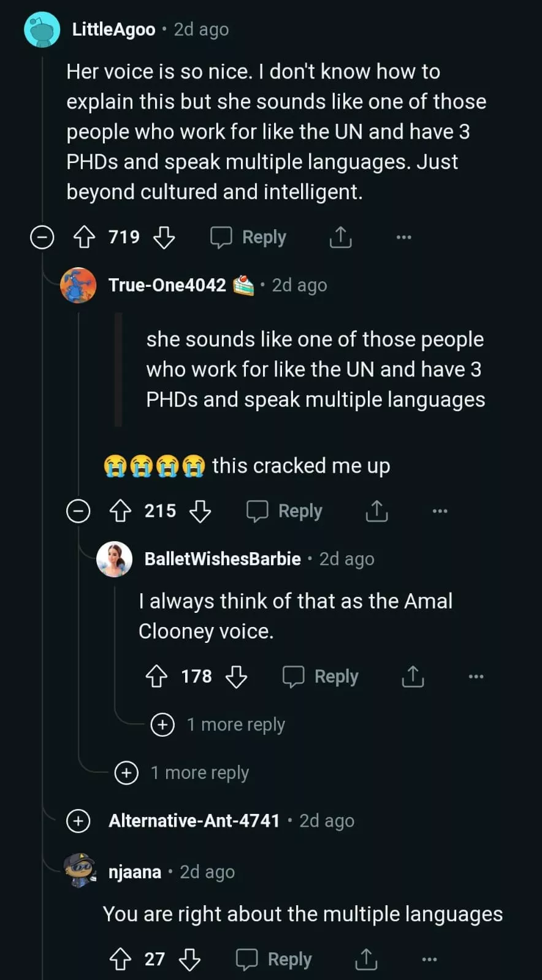Share BalletWishesBarbie's comment

click(413, 677)
